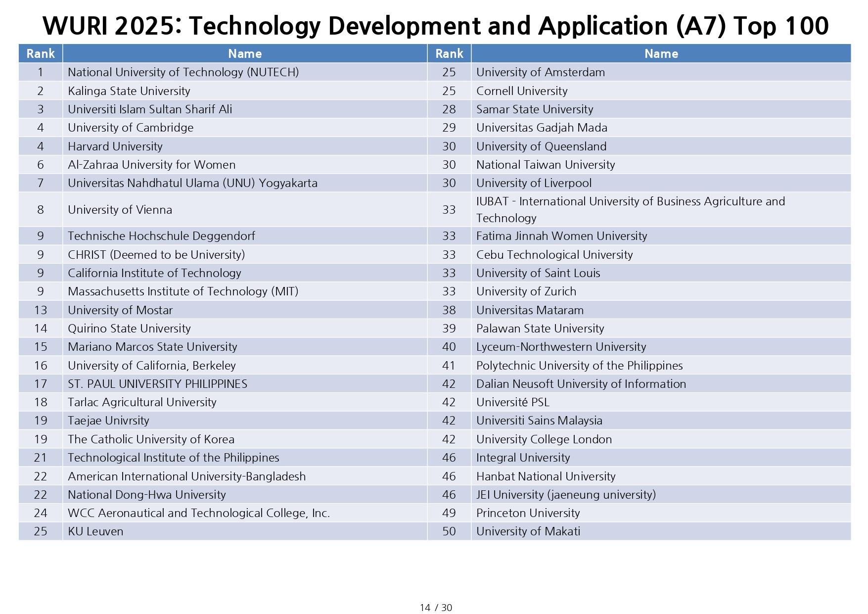Click the left Rank column header
The image size is (868, 614).
tap(41, 53)
